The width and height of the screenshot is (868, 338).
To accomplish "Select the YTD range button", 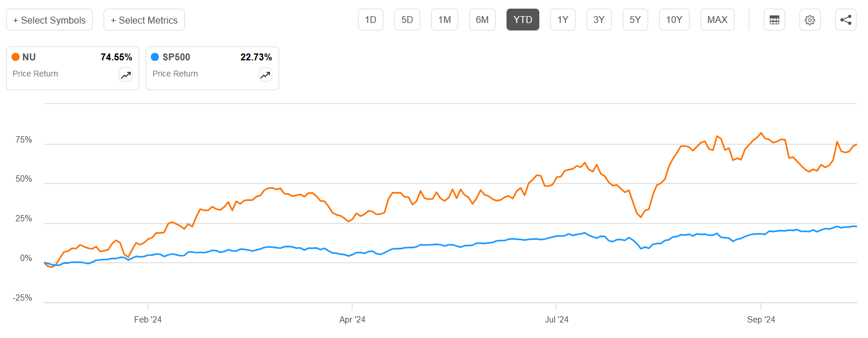I will [x=523, y=20].
